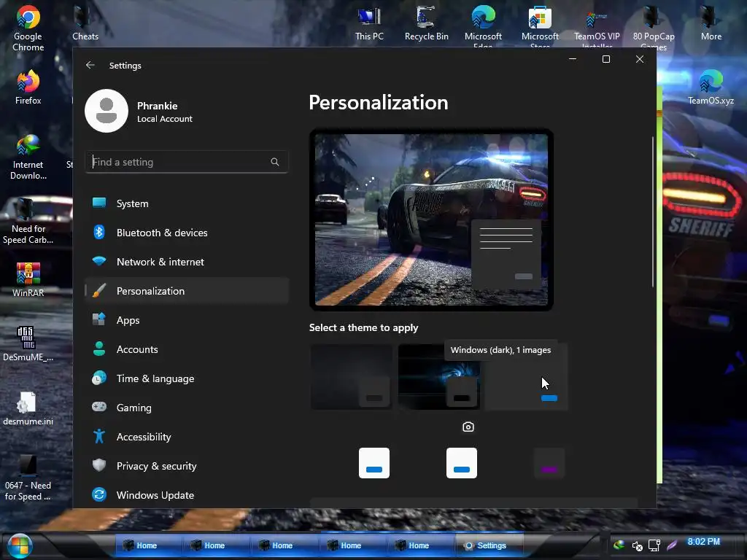The width and height of the screenshot is (747, 560).
Task: Select the WinRAR desktop icon
Action: [x=28, y=279]
